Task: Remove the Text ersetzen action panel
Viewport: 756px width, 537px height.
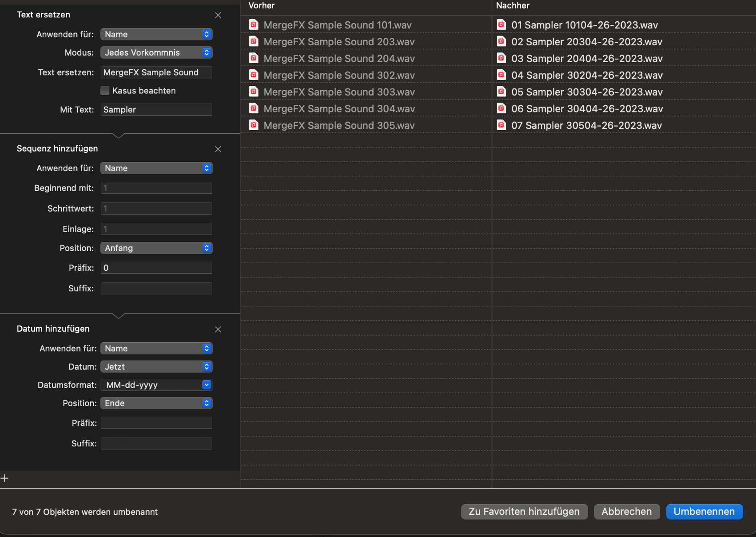Action: 218,15
